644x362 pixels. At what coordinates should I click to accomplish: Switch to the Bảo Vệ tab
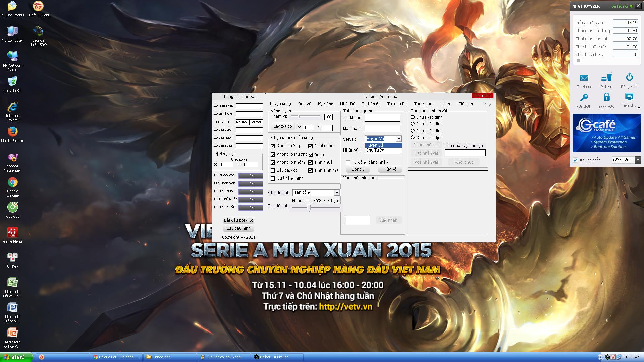pos(305,104)
